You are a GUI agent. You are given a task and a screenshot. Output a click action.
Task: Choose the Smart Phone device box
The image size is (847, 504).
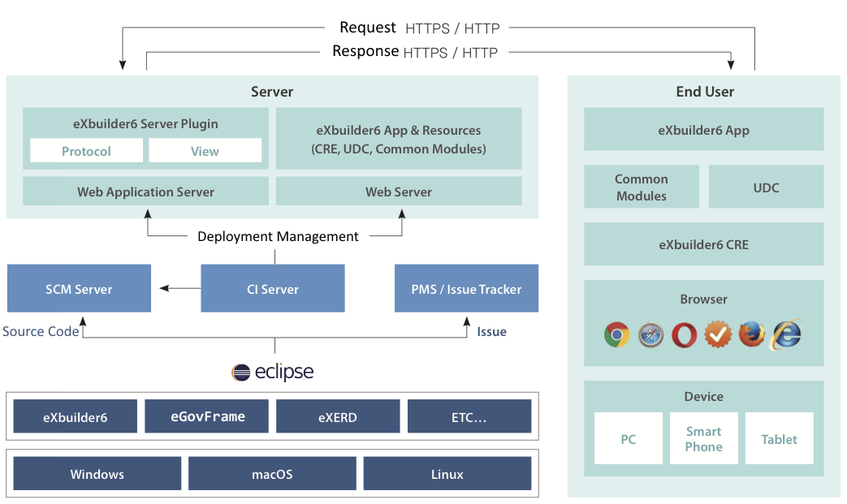coord(703,439)
